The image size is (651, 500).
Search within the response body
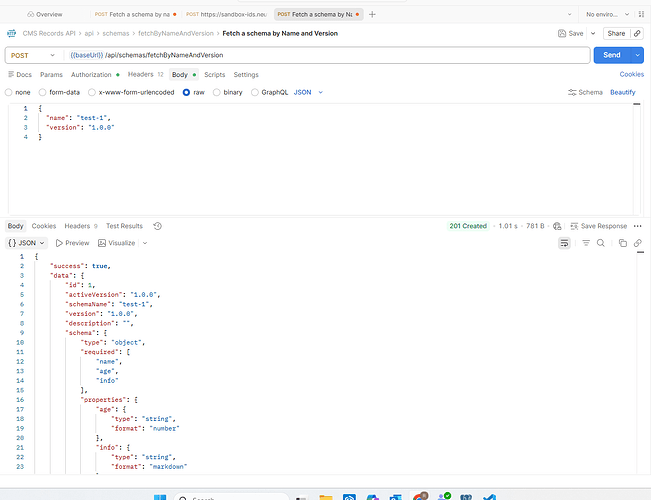601,243
